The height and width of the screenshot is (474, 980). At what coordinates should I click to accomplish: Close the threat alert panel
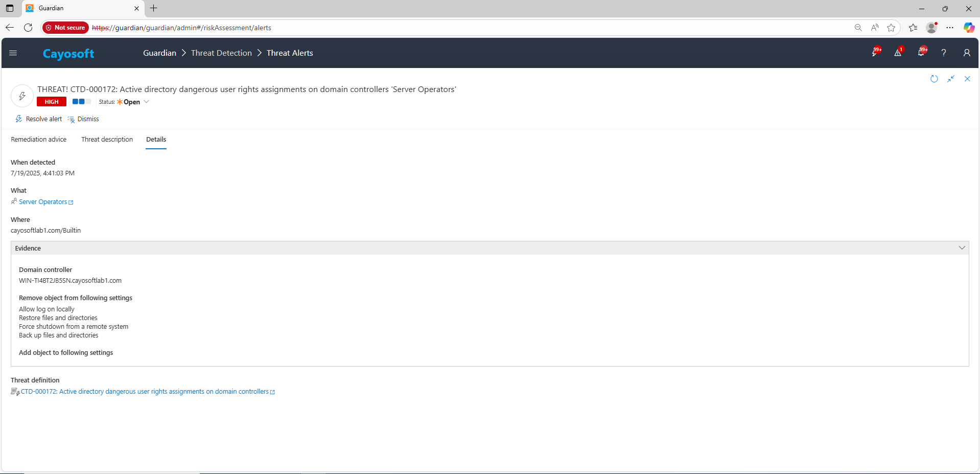click(x=967, y=79)
